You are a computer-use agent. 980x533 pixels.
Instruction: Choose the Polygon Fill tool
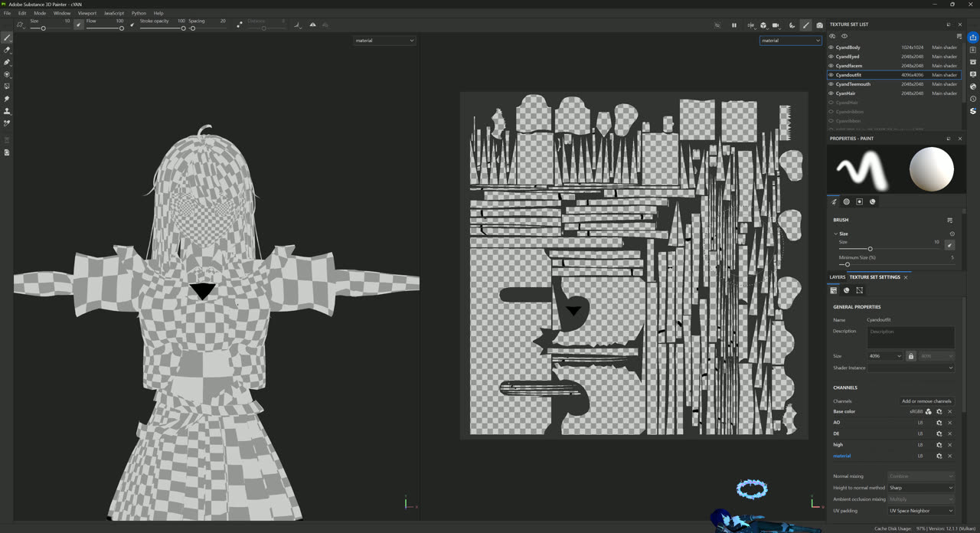click(x=7, y=74)
